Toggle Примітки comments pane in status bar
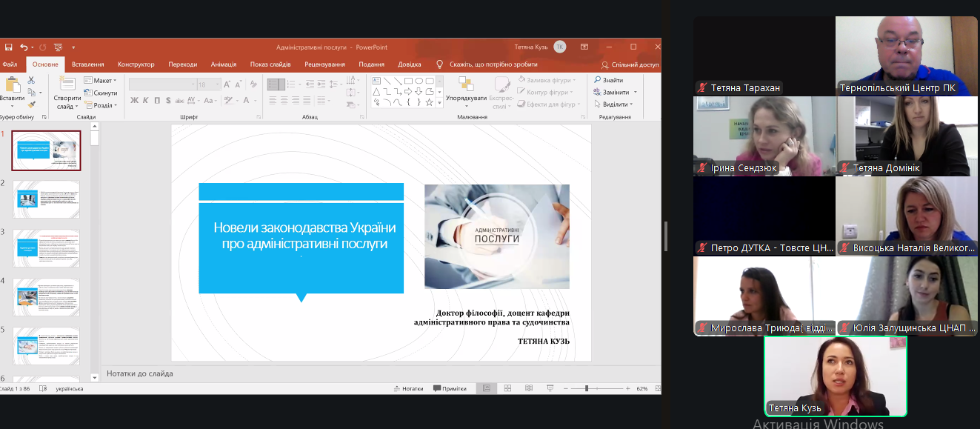Screen dimensions: 980x429 450,388
